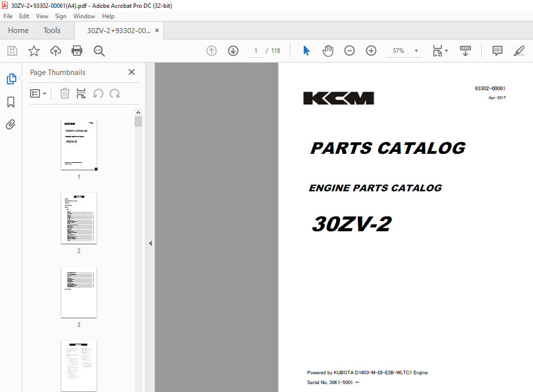Collapse navigation pane with left arrow
This screenshot has height=392, width=533.
pos(150,244)
